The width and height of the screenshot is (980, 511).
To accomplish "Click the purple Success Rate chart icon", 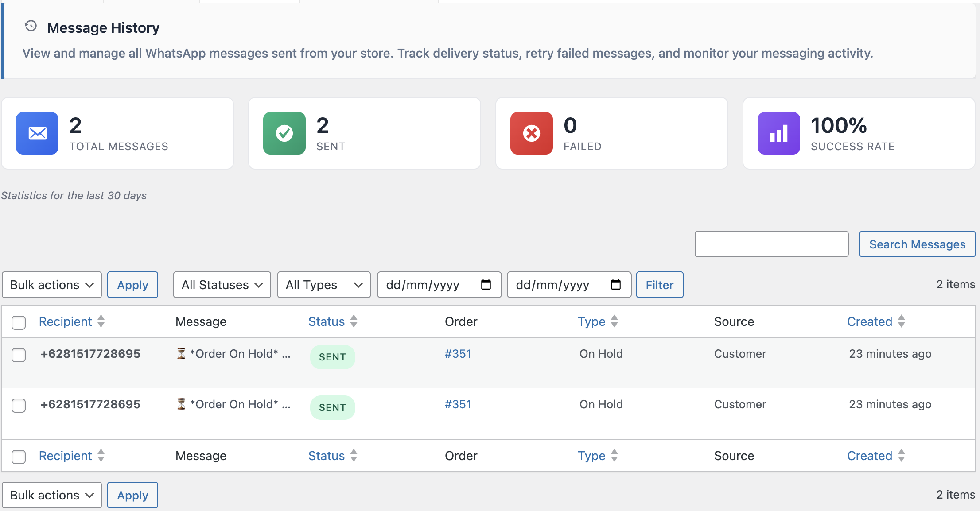I will tap(778, 133).
